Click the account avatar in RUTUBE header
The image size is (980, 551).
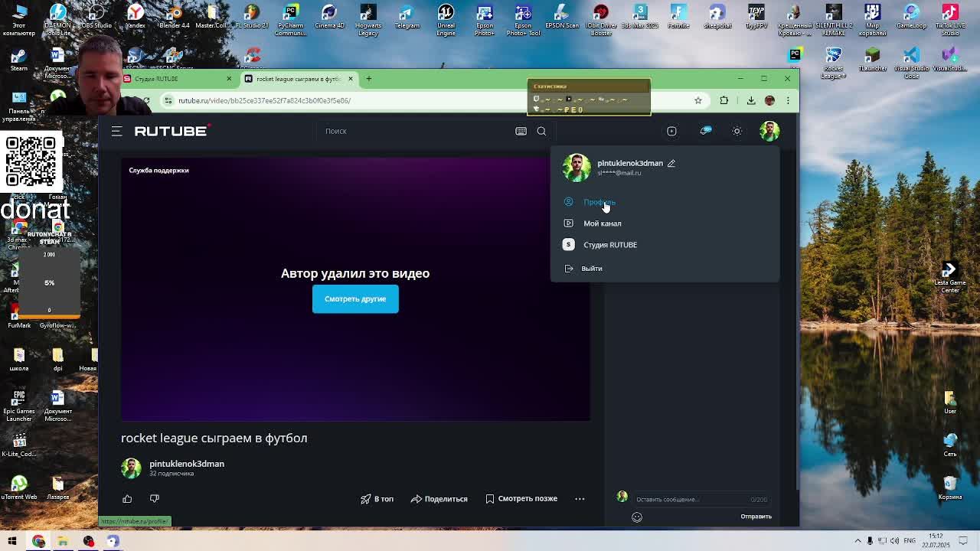coord(769,131)
